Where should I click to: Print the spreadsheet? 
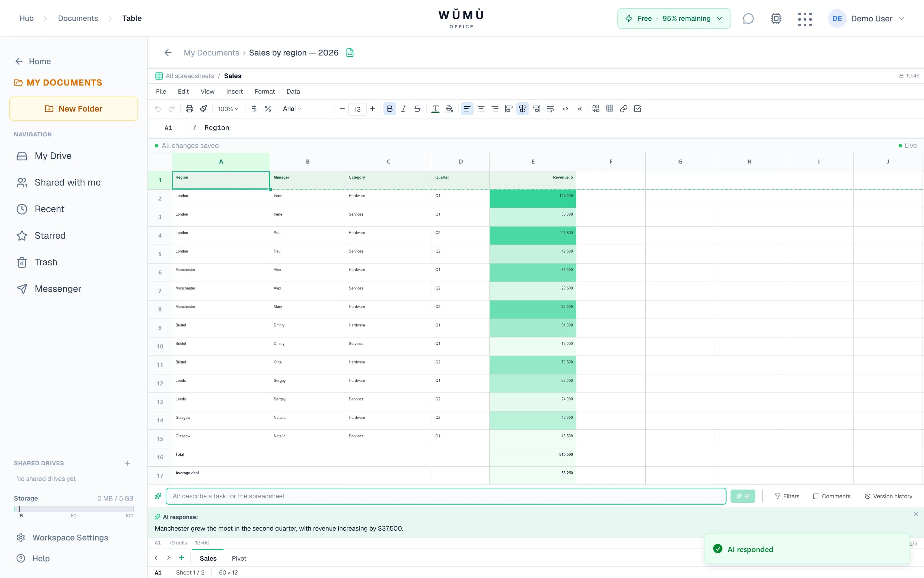[x=189, y=109]
